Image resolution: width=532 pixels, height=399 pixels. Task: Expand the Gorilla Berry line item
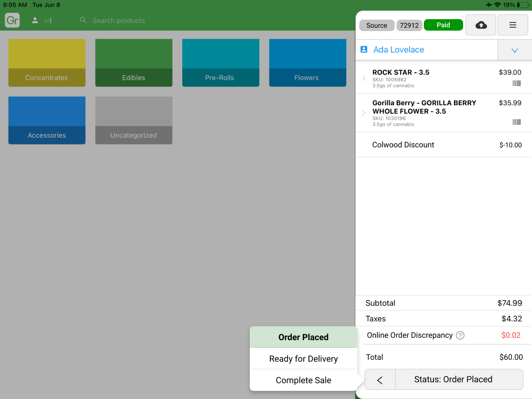point(364,113)
